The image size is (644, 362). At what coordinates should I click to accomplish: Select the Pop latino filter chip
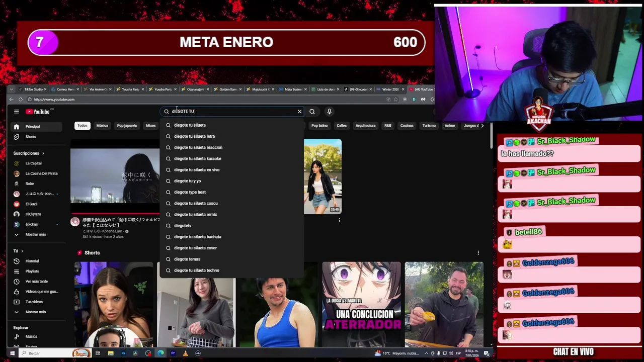319,125
